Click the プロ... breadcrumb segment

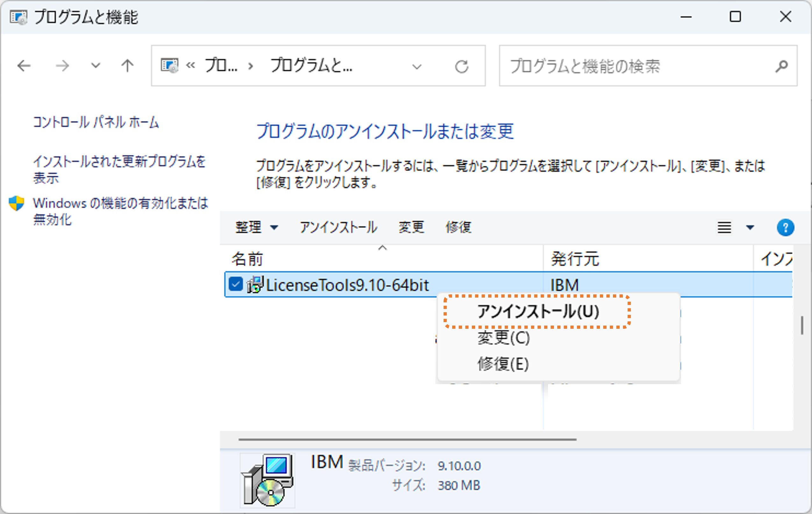[221, 65]
